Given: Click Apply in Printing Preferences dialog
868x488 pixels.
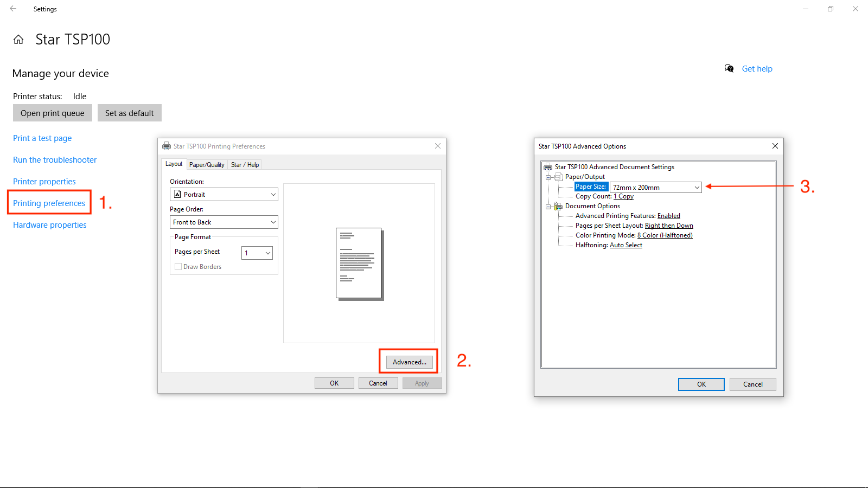Looking at the screenshot, I should pos(422,383).
